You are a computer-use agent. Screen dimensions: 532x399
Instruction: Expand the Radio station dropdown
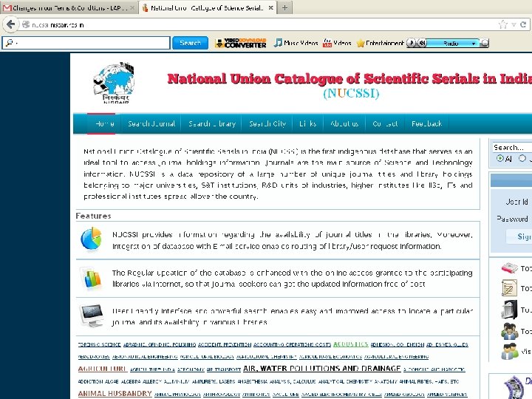[x=474, y=44]
